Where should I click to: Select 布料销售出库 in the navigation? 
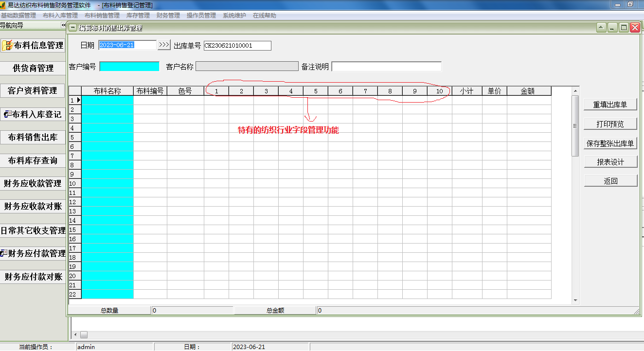[33, 137]
